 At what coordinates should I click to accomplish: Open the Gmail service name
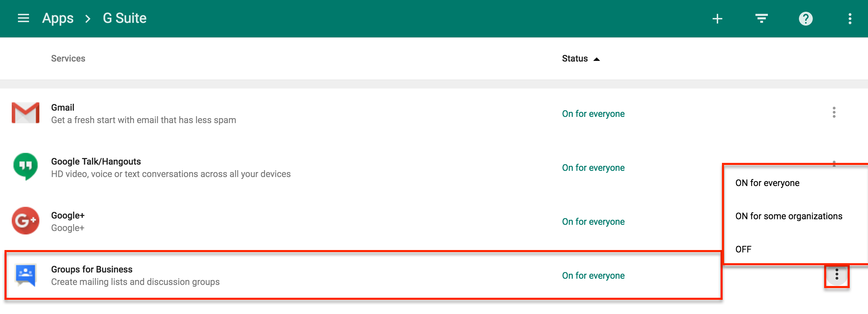[x=62, y=108]
